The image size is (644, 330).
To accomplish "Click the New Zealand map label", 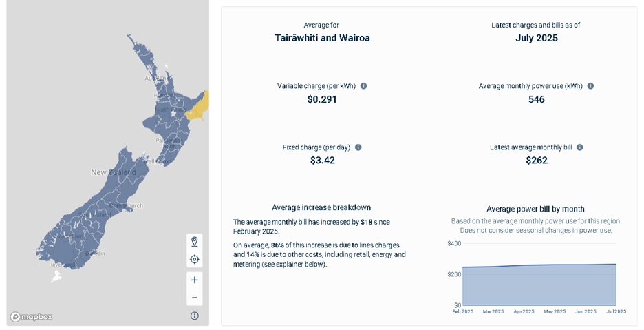I will pos(114,172).
